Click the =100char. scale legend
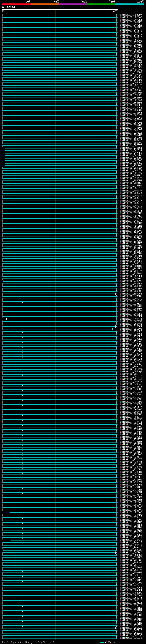Image resolution: width=146 pixels, height=644 pixels. click(108, 642)
